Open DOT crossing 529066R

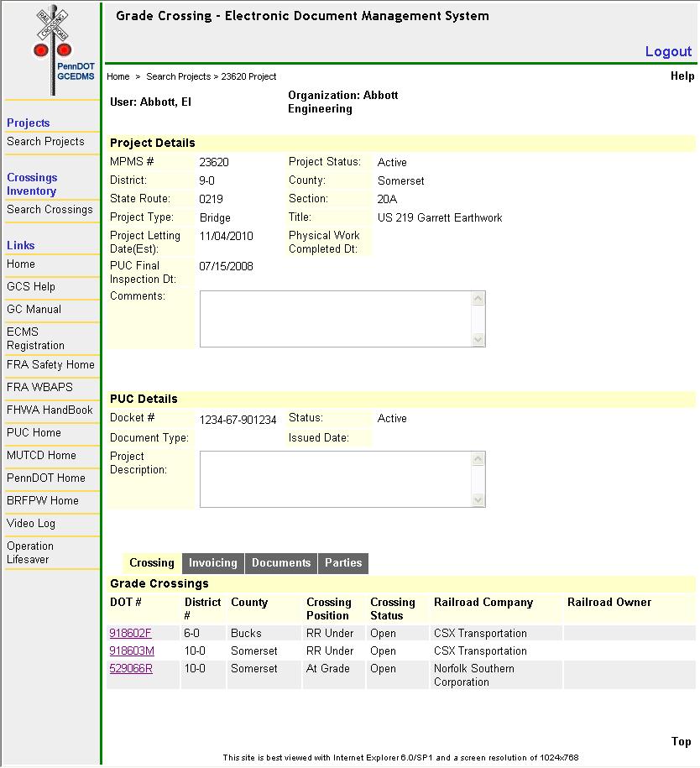tap(131, 669)
